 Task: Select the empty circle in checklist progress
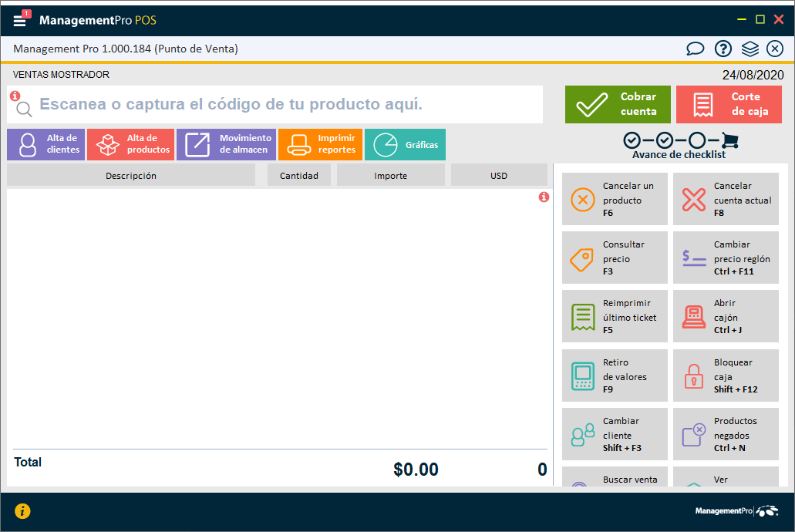[697, 140]
